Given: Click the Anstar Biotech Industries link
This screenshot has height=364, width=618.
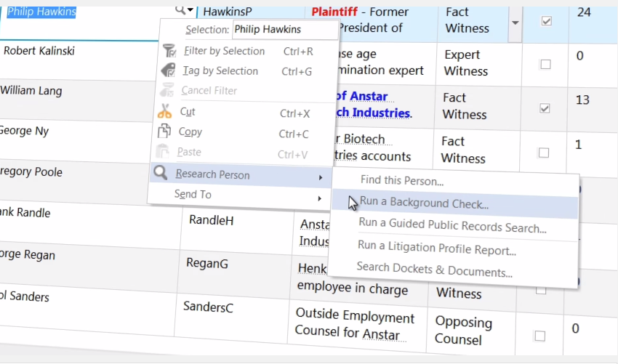Looking at the screenshot, I should pyautogui.click(x=372, y=105).
